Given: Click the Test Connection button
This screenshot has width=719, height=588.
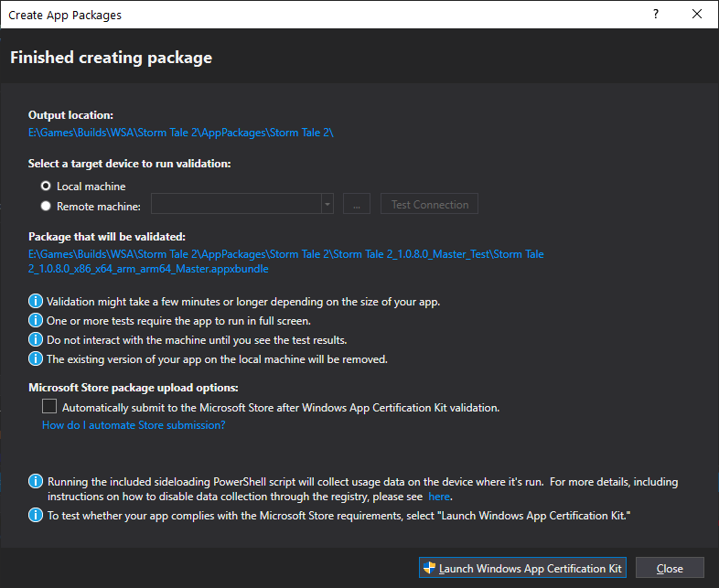Looking at the screenshot, I should click(x=430, y=205).
